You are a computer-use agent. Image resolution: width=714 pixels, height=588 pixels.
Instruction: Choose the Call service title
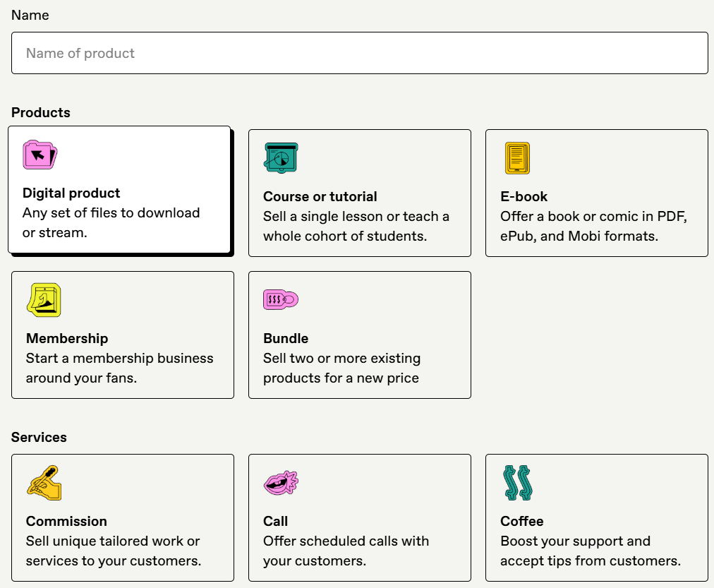[x=275, y=522]
